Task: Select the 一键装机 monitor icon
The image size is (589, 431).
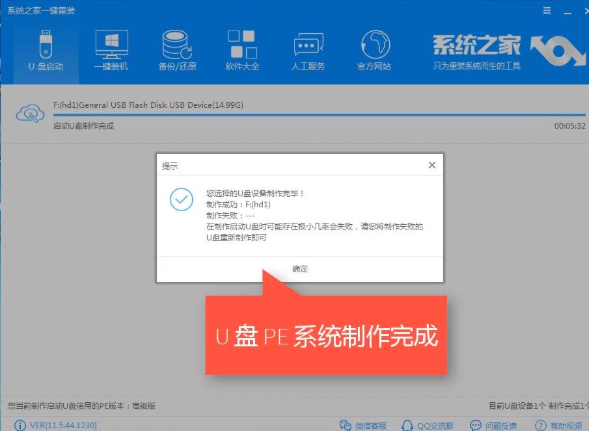Action: pyautogui.click(x=111, y=45)
